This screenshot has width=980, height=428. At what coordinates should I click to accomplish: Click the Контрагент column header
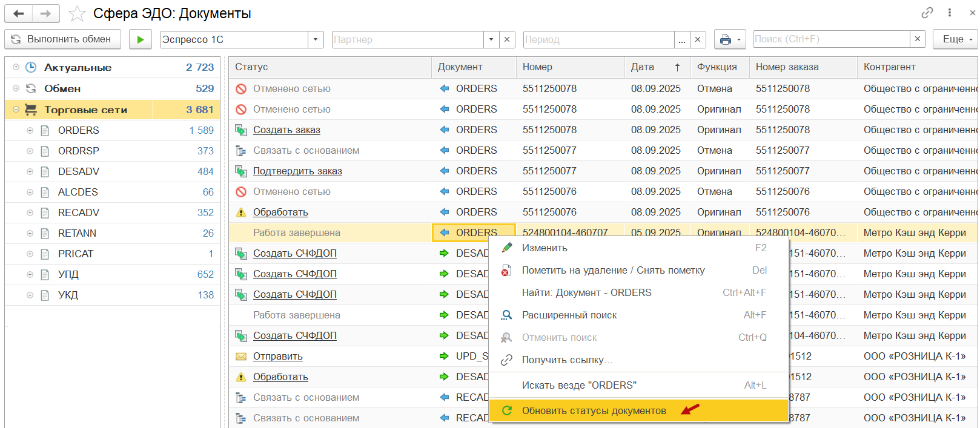(x=917, y=67)
